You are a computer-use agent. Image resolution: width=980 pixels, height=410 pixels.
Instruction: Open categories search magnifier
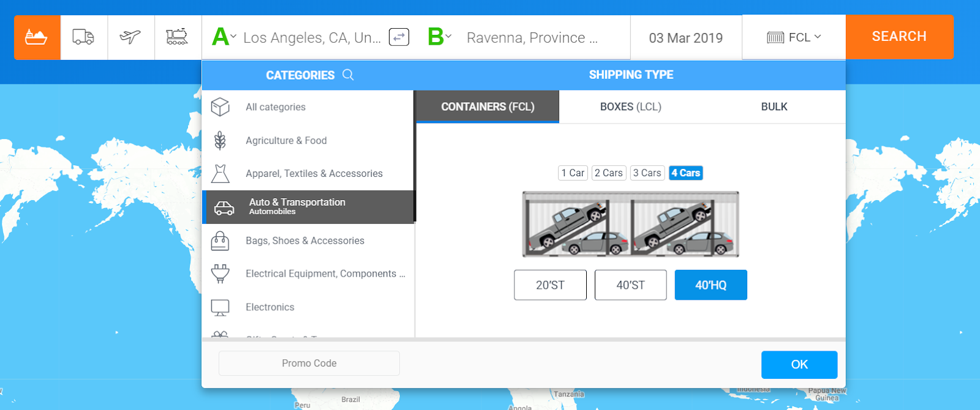coord(348,75)
